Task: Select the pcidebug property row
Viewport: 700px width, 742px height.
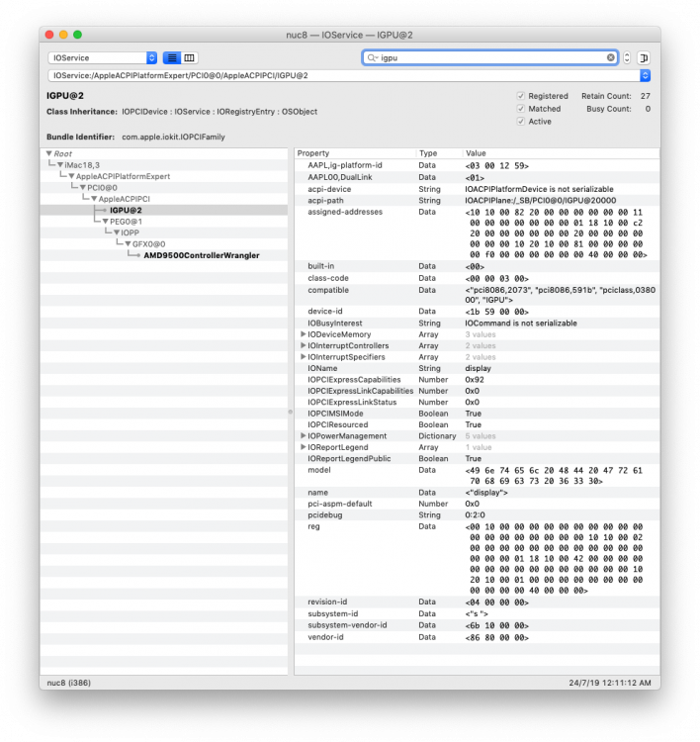Action: [x=477, y=514]
